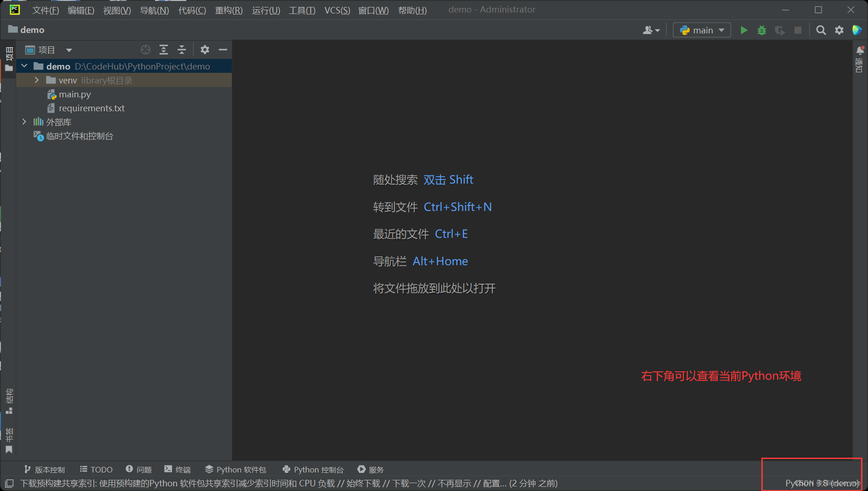Viewport: 868px width, 491px height.
Task: Collapse all nodes in Project panel
Action: pyautogui.click(x=181, y=50)
